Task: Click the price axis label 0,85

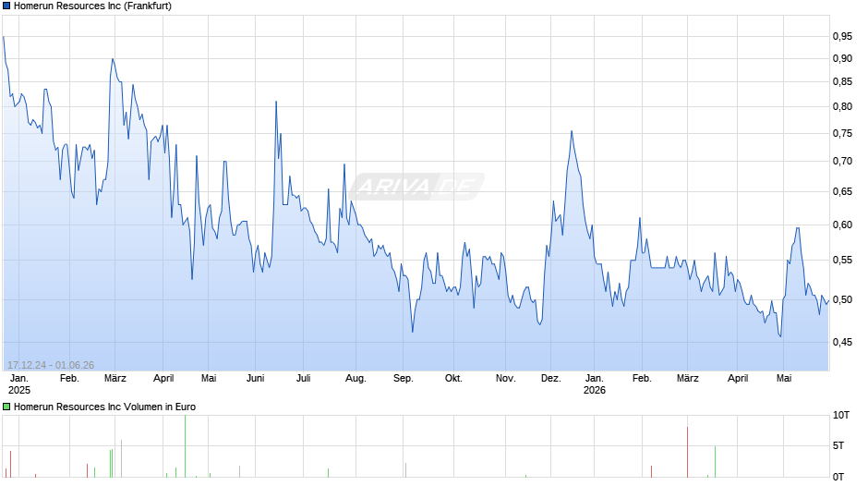Action: click(842, 82)
